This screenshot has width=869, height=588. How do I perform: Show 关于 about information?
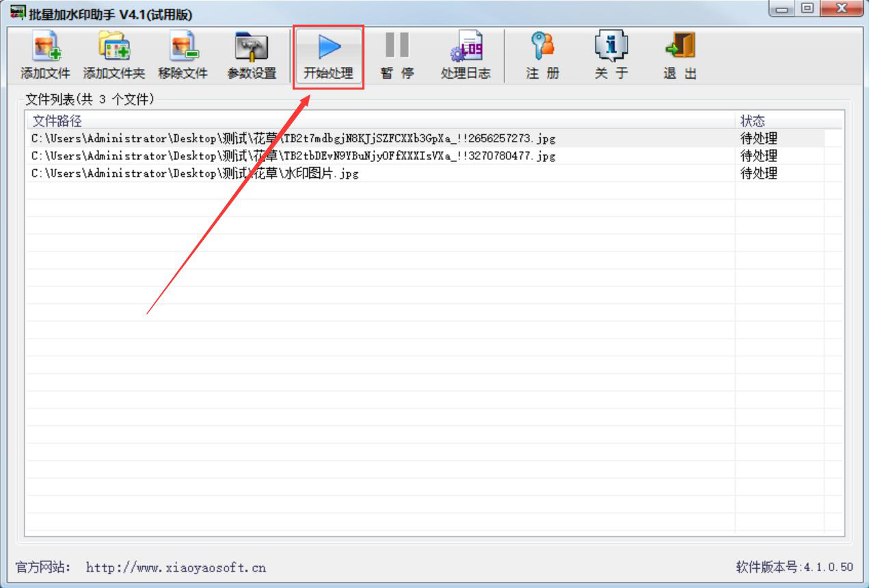pyautogui.click(x=611, y=56)
